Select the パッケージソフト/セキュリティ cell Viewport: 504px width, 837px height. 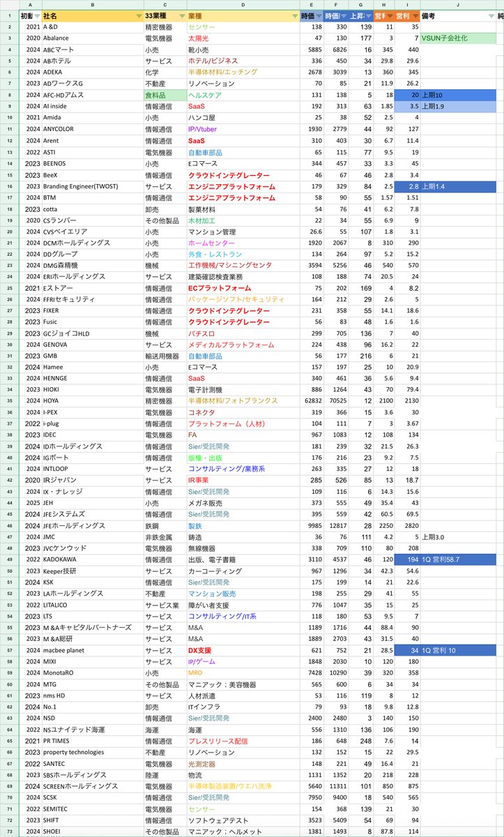point(243,299)
